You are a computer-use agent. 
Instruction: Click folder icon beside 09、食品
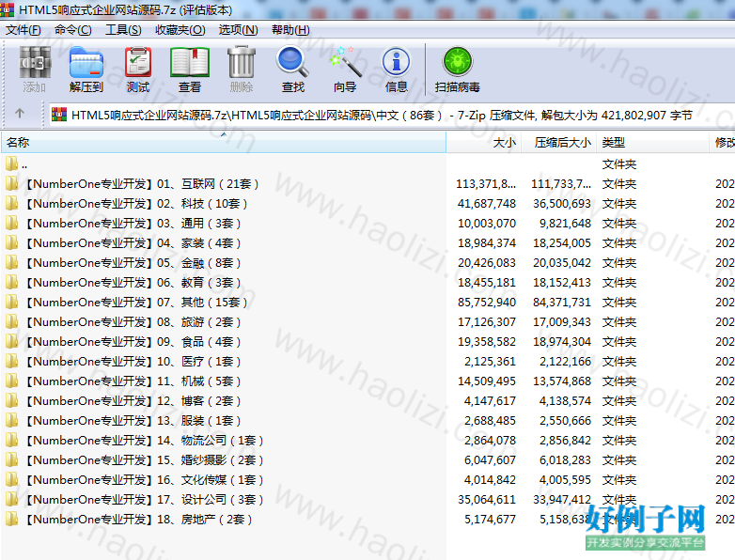(x=11, y=342)
